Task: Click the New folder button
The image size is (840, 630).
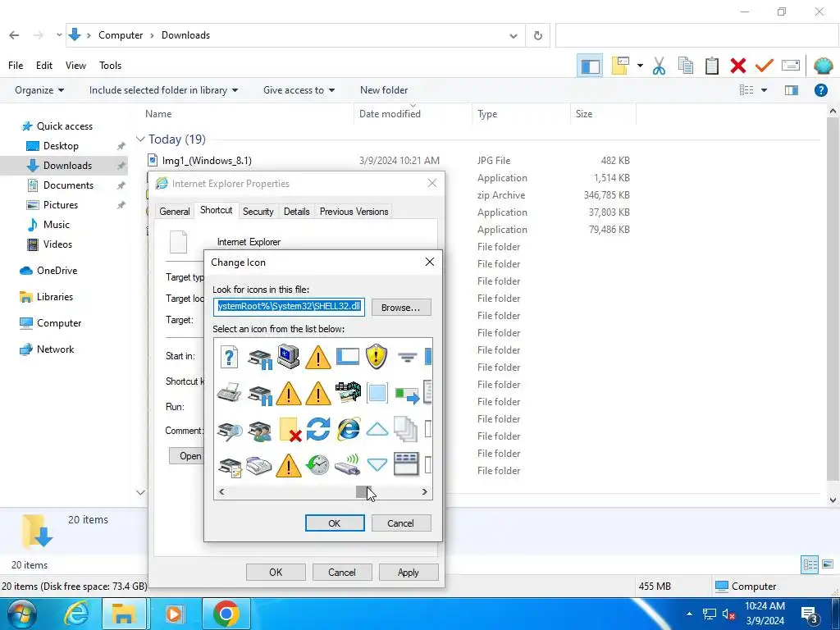Action: click(384, 90)
